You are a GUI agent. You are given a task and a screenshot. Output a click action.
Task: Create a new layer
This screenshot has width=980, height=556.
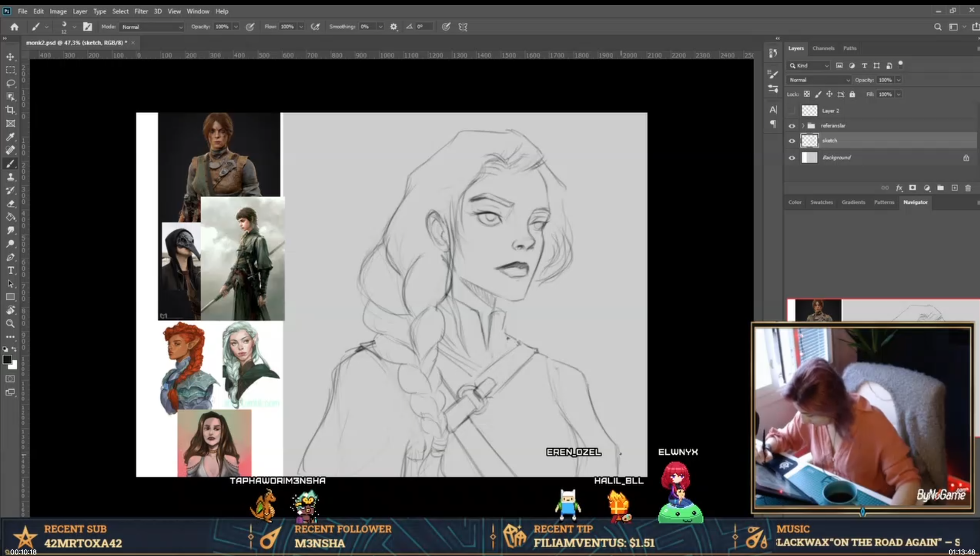click(955, 188)
